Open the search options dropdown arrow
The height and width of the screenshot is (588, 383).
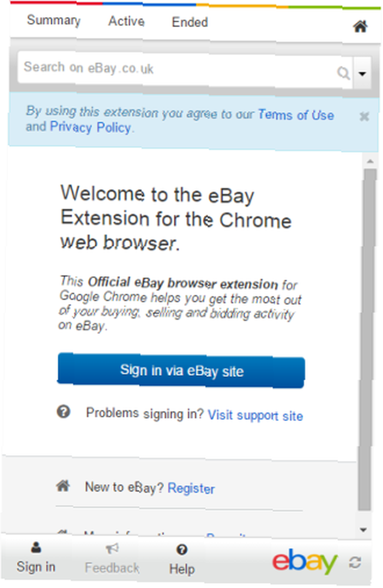[362, 73]
